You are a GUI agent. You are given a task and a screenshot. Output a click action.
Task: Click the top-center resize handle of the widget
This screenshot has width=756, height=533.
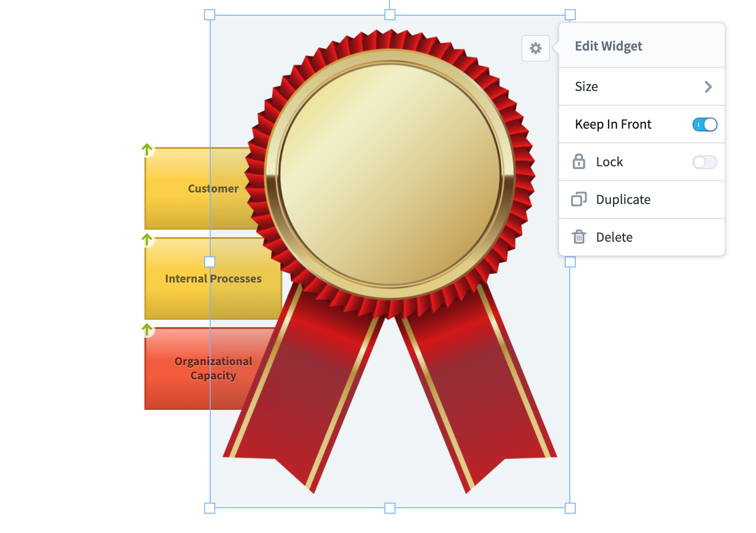pyautogui.click(x=390, y=15)
